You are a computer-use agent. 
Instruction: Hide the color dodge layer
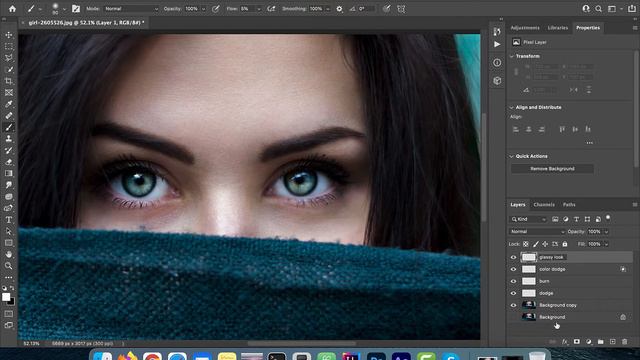pos(513,269)
